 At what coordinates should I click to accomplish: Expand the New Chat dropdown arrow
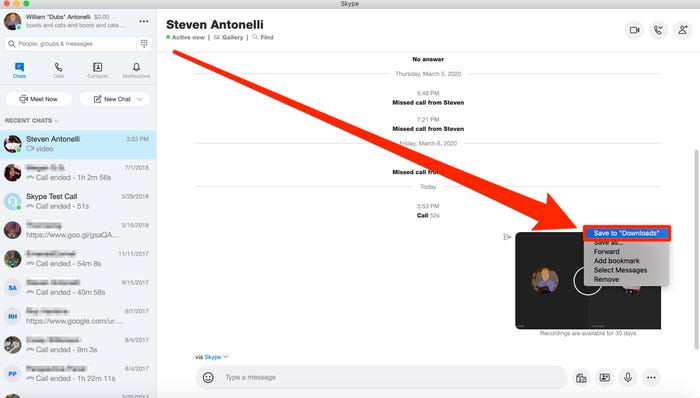(x=140, y=99)
